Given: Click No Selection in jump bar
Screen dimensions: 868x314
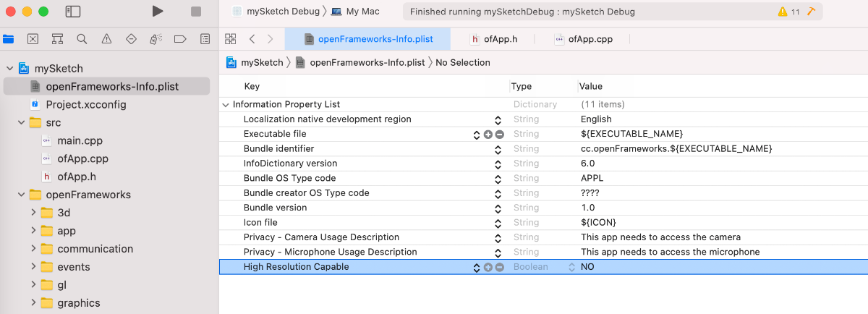Looking at the screenshot, I should click(463, 62).
